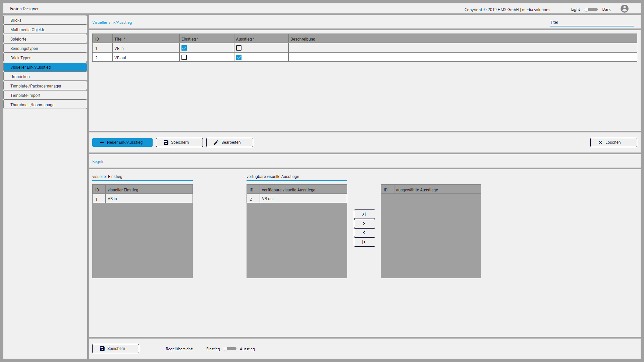Click the user account avatar icon
This screenshot has width=644, height=362.
624,9
